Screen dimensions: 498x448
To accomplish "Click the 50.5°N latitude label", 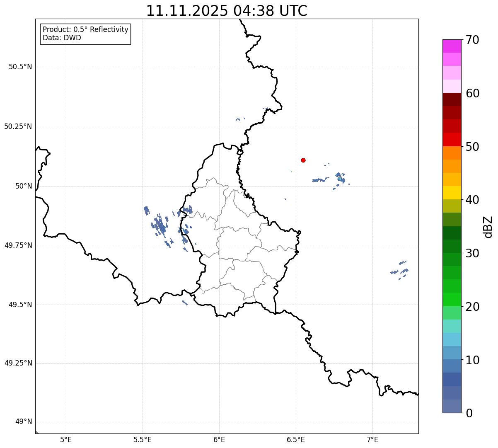I will click(x=20, y=67).
